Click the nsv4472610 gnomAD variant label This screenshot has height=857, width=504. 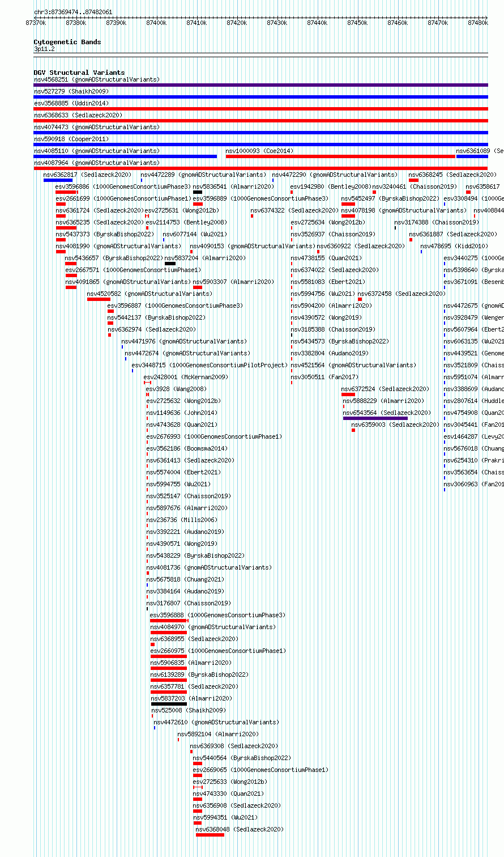point(216,722)
